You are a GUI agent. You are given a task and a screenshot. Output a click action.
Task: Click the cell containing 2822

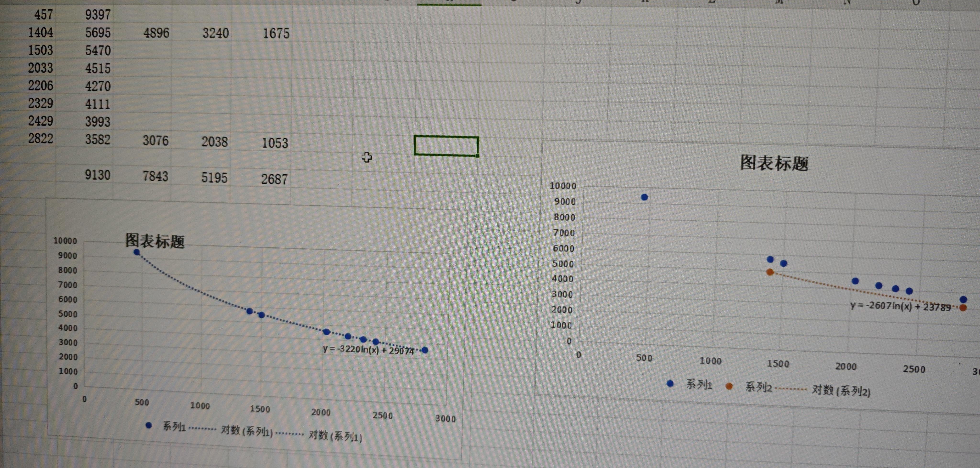[x=40, y=138]
